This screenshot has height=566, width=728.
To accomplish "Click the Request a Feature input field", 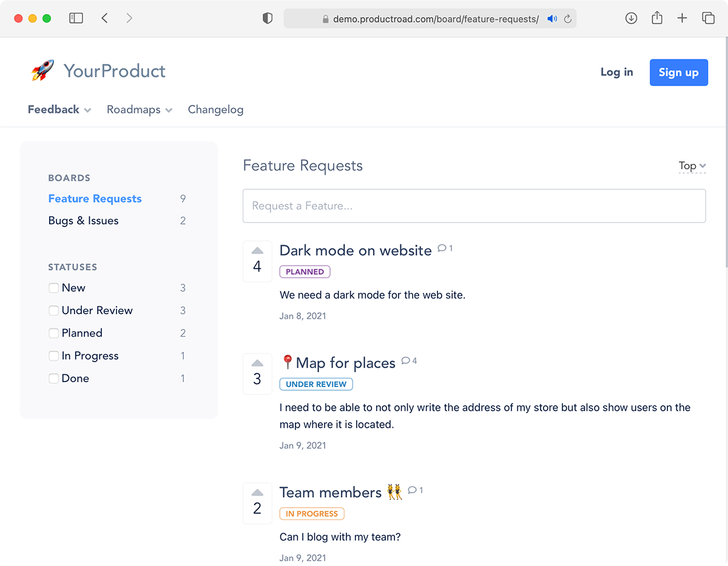I will [x=474, y=206].
